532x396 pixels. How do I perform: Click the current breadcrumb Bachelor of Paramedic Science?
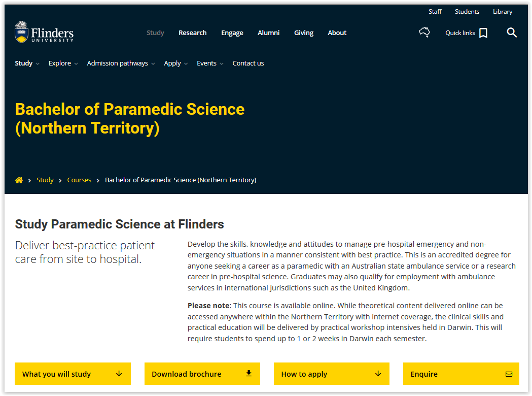[181, 180]
